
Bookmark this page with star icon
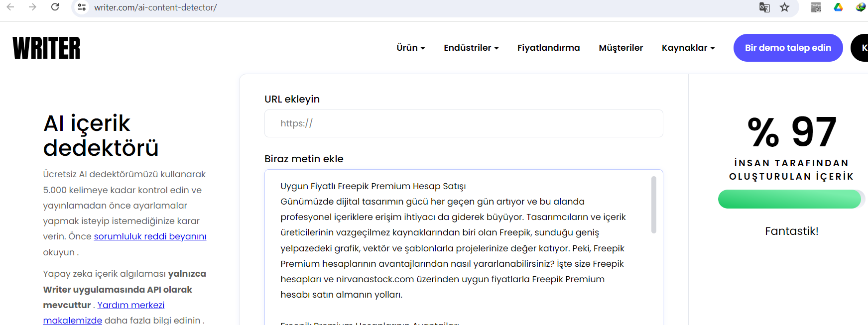coord(785,7)
